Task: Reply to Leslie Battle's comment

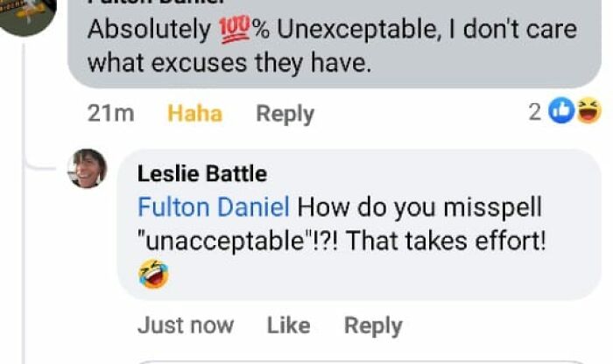Action: pyautogui.click(x=372, y=325)
